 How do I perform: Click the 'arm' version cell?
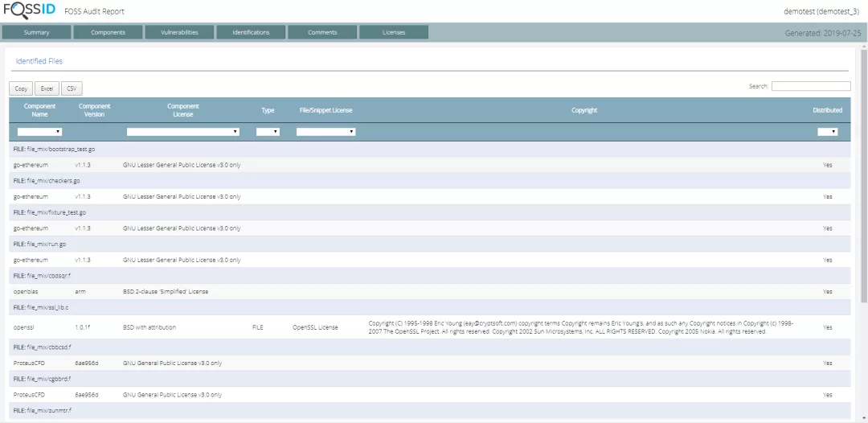coord(80,291)
